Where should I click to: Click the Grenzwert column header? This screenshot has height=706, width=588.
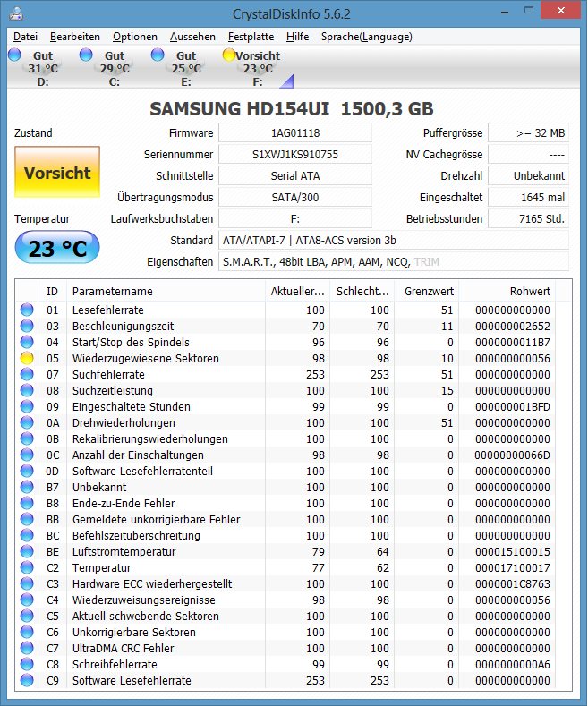tap(426, 292)
